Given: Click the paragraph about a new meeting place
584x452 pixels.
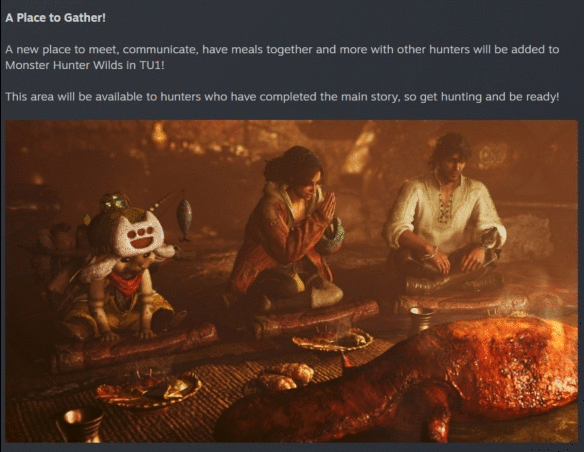Looking at the screenshot, I should click(282, 57).
